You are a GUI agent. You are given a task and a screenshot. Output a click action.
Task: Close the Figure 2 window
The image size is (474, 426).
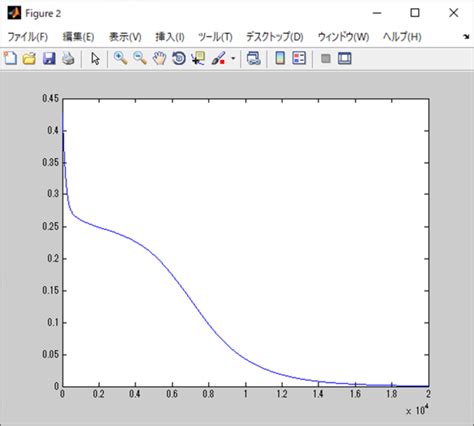coord(454,13)
